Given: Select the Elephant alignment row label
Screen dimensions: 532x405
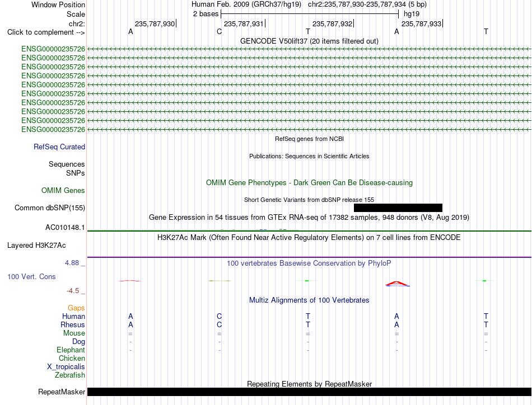Looking at the screenshot, I should (71, 350).
